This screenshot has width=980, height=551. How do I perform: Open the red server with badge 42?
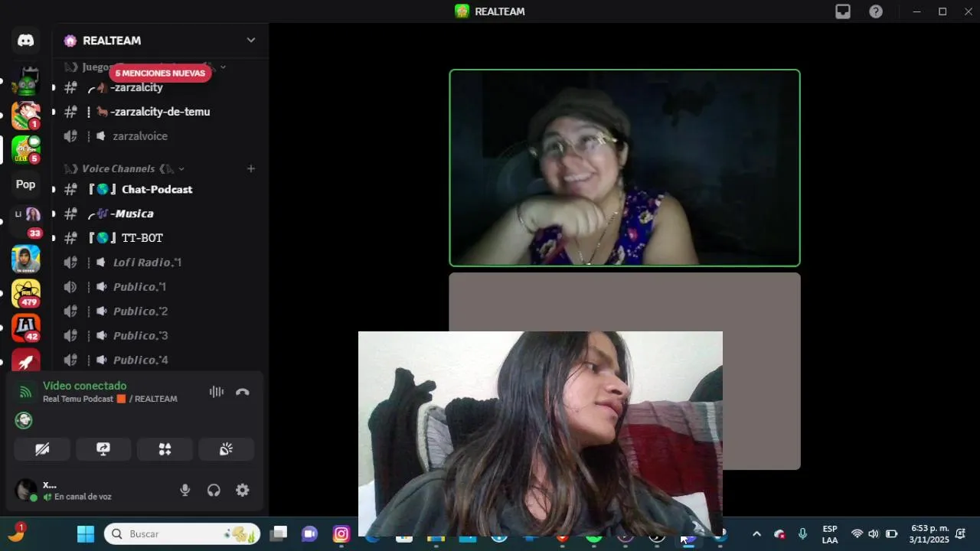point(26,328)
